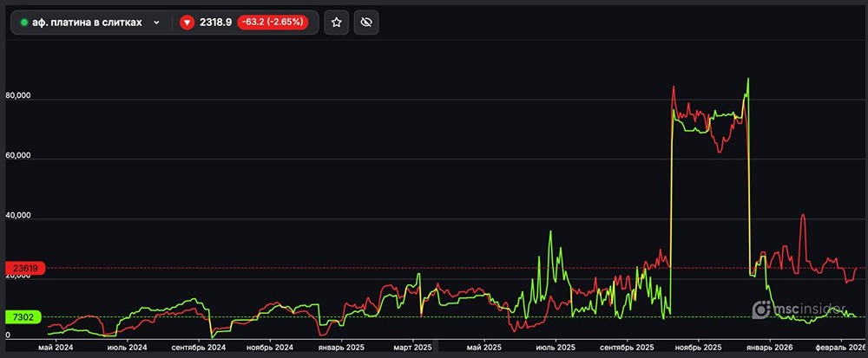Toggle the crossed-eye visibility icon
868x358 pixels.
[366, 23]
